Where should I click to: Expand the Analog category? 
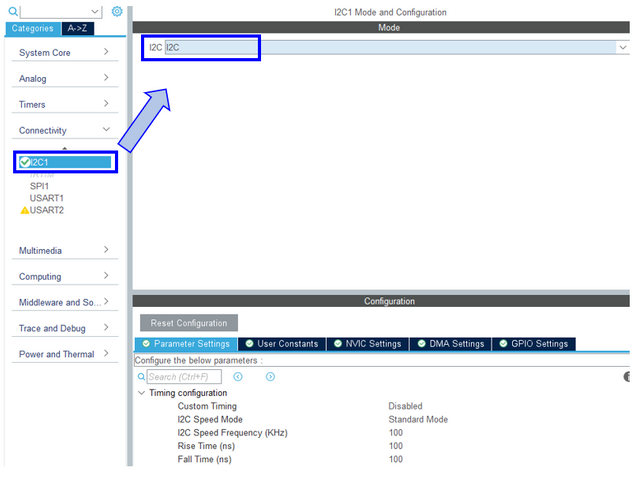pyautogui.click(x=65, y=78)
